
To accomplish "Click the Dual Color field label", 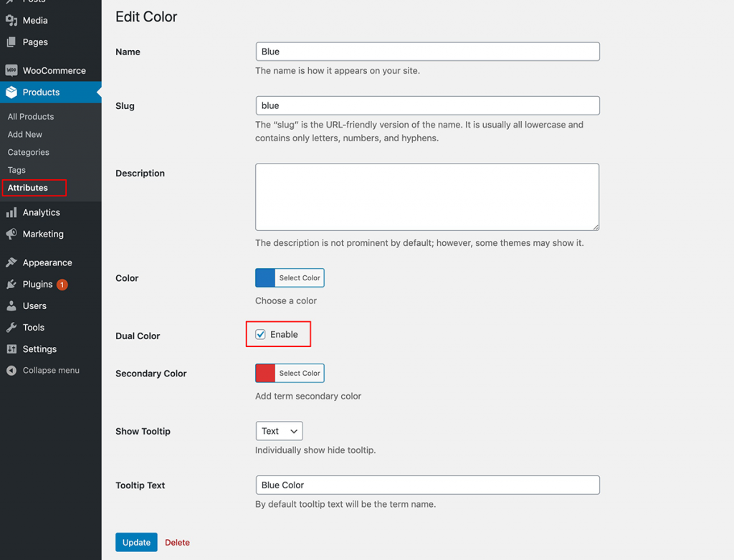I will coord(138,336).
